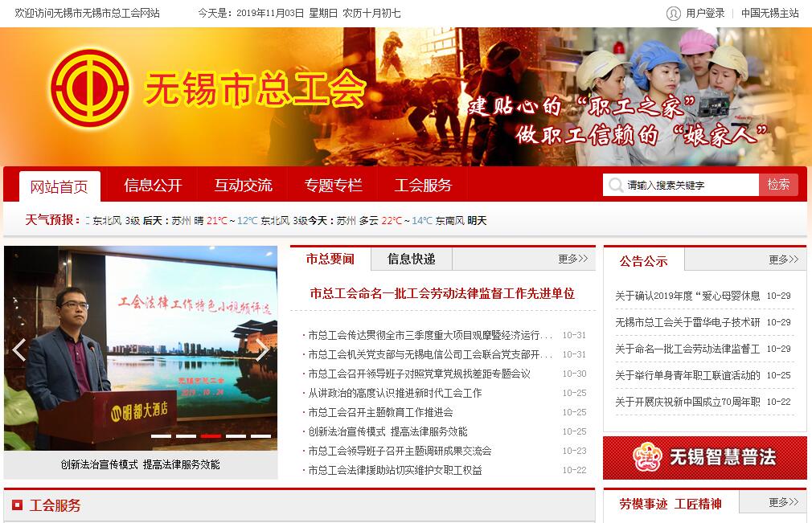
Task: Open the 中国无锡主站 link
Action: point(769,13)
